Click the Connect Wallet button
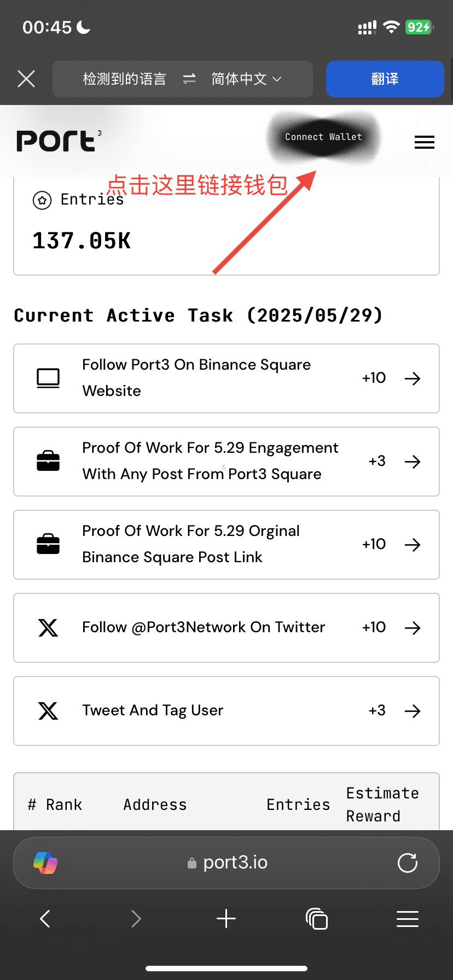The width and height of the screenshot is (453, 980). tap(323, 137)
